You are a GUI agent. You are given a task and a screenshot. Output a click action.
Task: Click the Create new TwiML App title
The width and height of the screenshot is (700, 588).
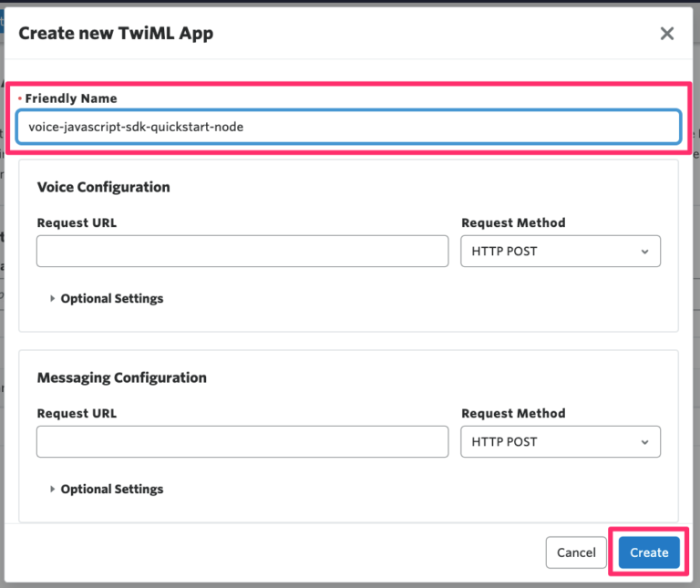(x=116, y=34)
